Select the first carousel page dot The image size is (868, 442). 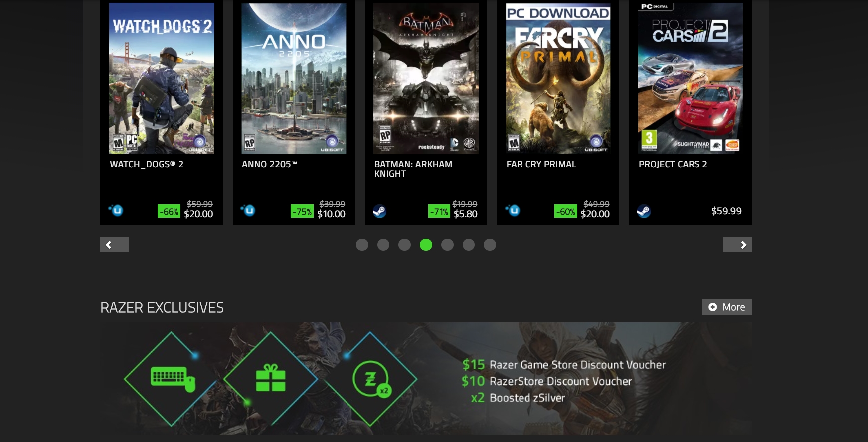pos(362,245)
